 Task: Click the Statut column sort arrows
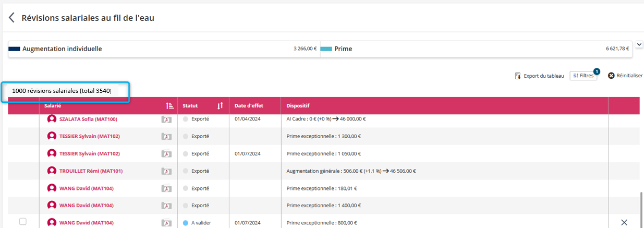pos(220,106)
